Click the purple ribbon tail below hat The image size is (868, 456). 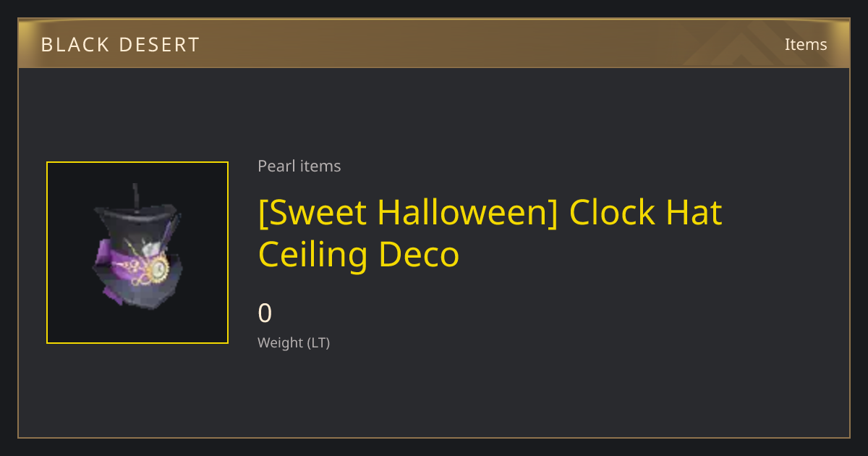(x=111, y=295)
